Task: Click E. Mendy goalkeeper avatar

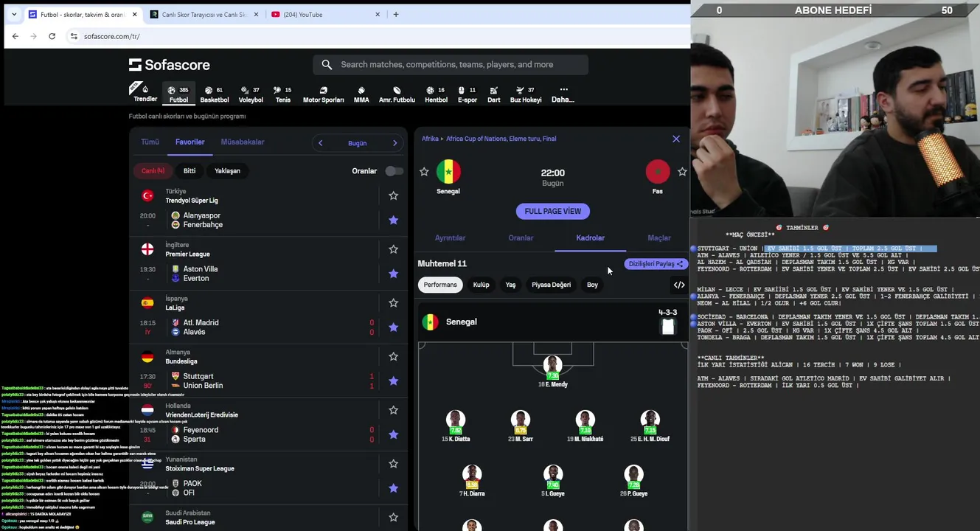Action: 552,364
